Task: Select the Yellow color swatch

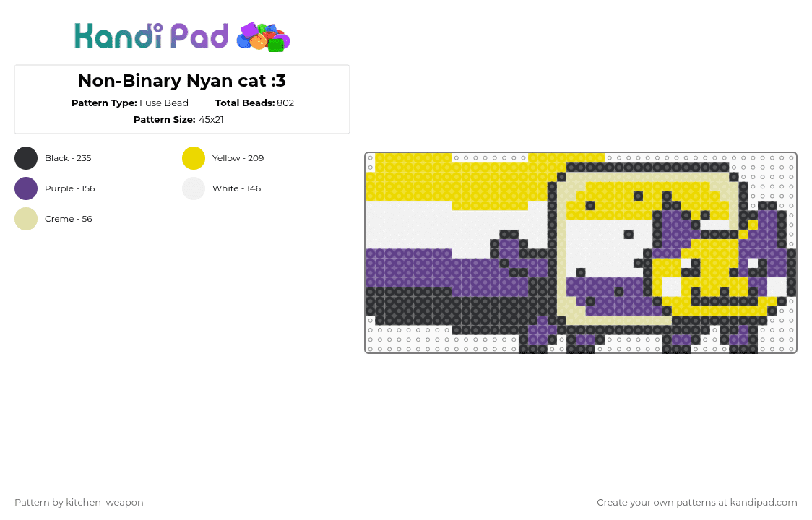Action: (x=194, y=158)
